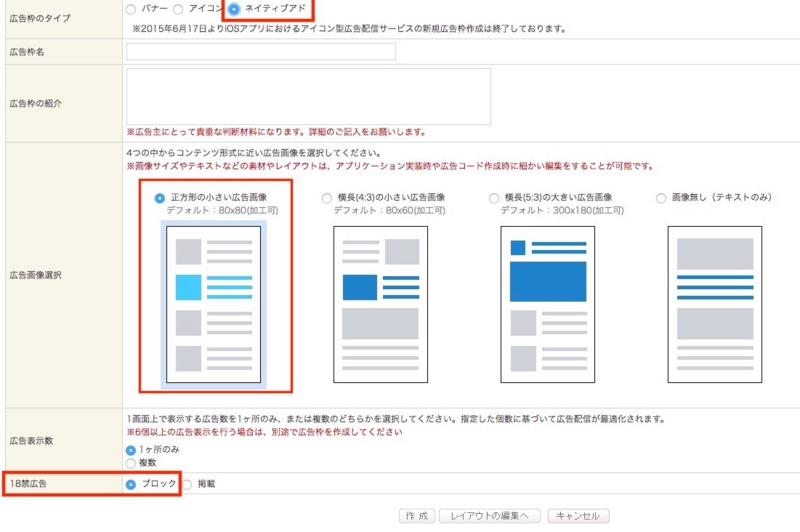
Task: Click the 広告枠名 row label
Action: click(x=27, y=52)
